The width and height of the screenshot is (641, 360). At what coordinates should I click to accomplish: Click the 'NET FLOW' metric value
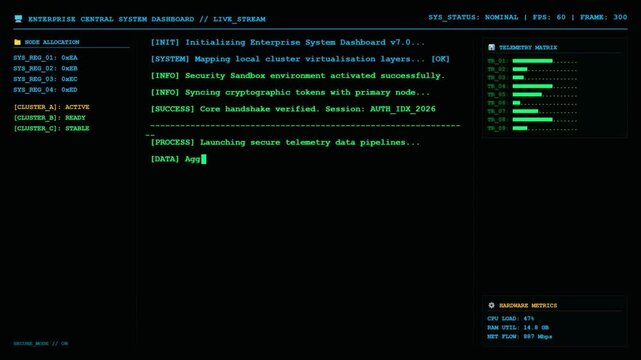click(x=538, y=336)
